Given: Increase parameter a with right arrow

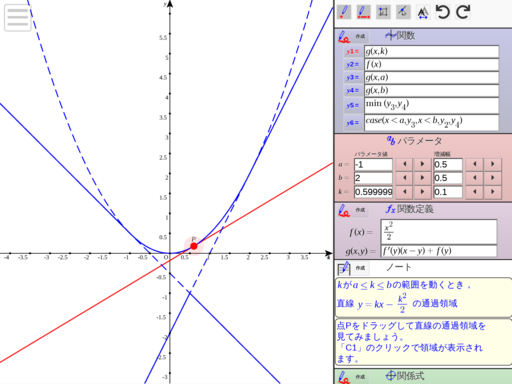Looking at the screenshot, I should tap(422, 164).
